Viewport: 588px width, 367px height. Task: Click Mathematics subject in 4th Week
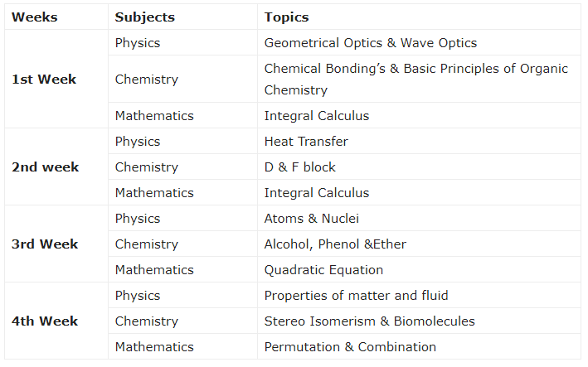[x=154, y=347]
